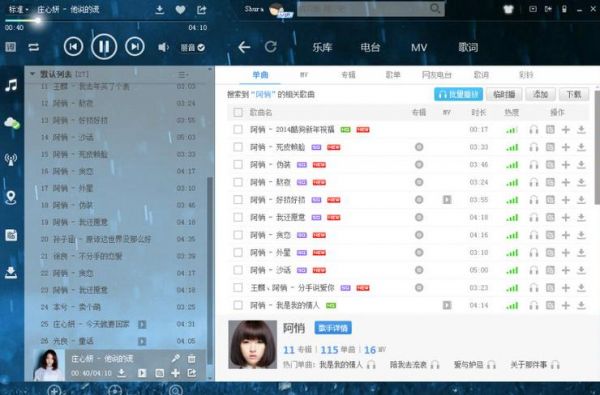Download the 03:24 song in results

[581, 182]
